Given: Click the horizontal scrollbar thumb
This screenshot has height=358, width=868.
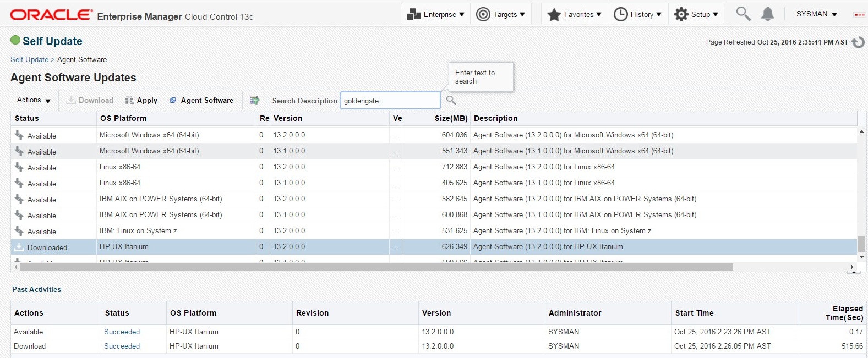Looking at the screenshot, I should point(376,267).
